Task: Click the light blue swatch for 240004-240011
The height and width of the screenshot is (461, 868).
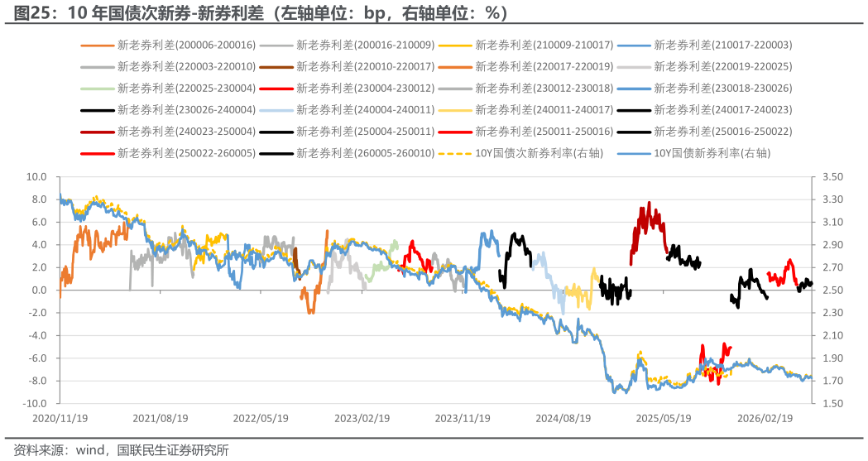Action: tap(276, 111)
